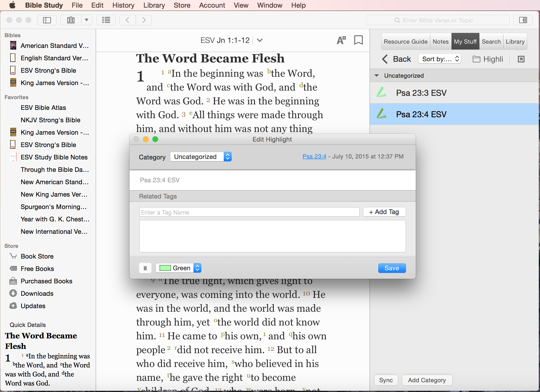Open Free Books in Store

click(37, 269)
